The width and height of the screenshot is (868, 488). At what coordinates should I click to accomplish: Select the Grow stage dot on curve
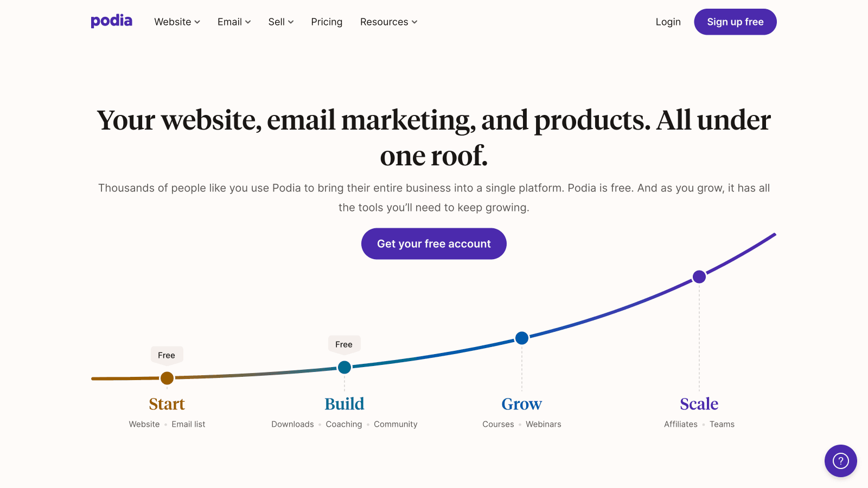(x=522, y=338)
